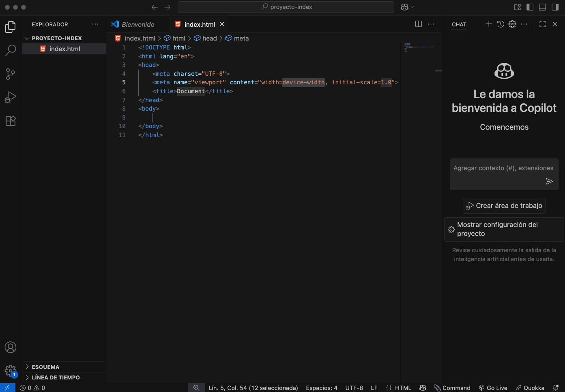Image resolution: width=565 pixels, height=392 pixels.
Task: Open the command center search box proyecto-index
Action: click(286, 7)
